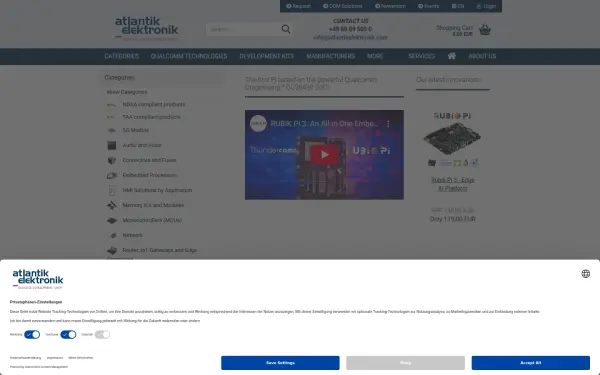
Task: Click the Accept All button
Action: [x=530, y=362]
